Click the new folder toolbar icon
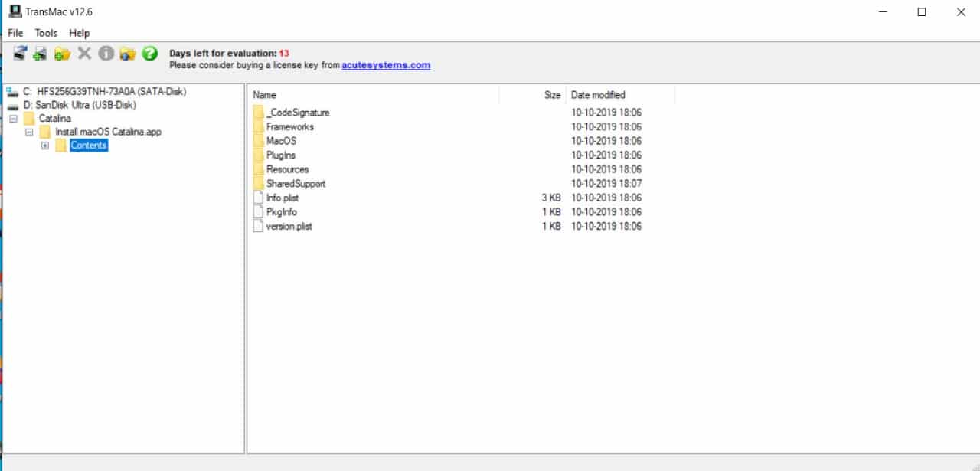The height and width of the screenshot is (471, 980). pos(62,54)
